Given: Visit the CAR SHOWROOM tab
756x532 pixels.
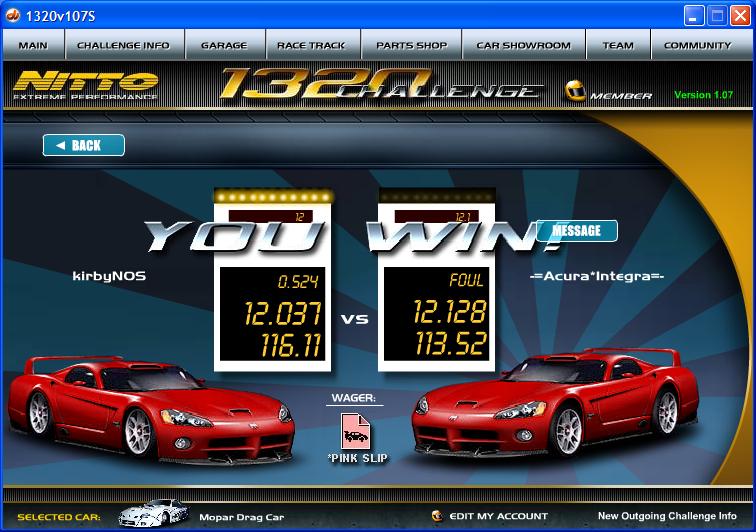Looking at the screenshot, I should [524, 45].
